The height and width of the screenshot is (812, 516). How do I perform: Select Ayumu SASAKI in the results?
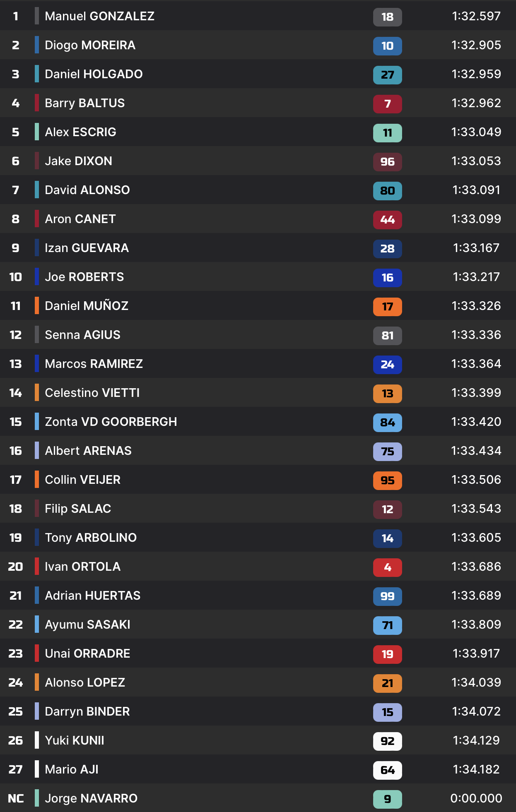[87, 625]
